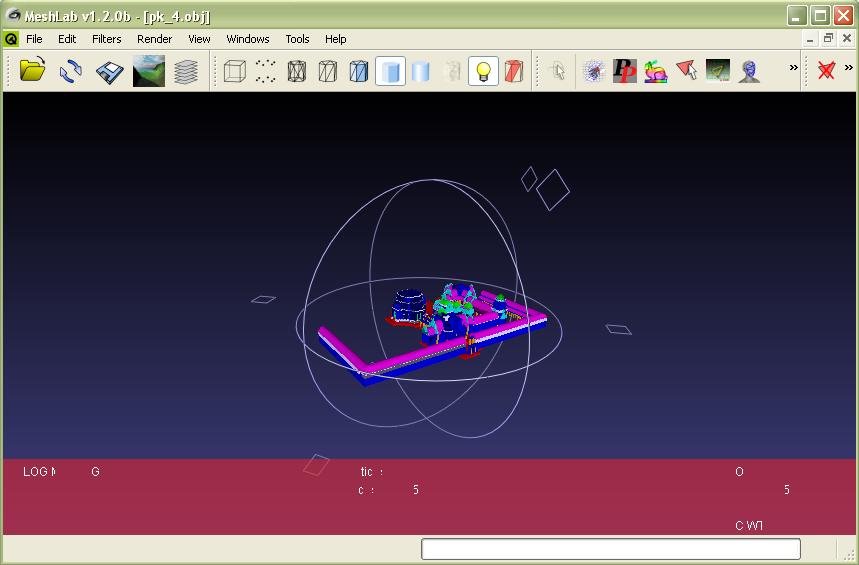Open the rainbow bunny paint tool

pyautogui.click(x=655, y=71)
